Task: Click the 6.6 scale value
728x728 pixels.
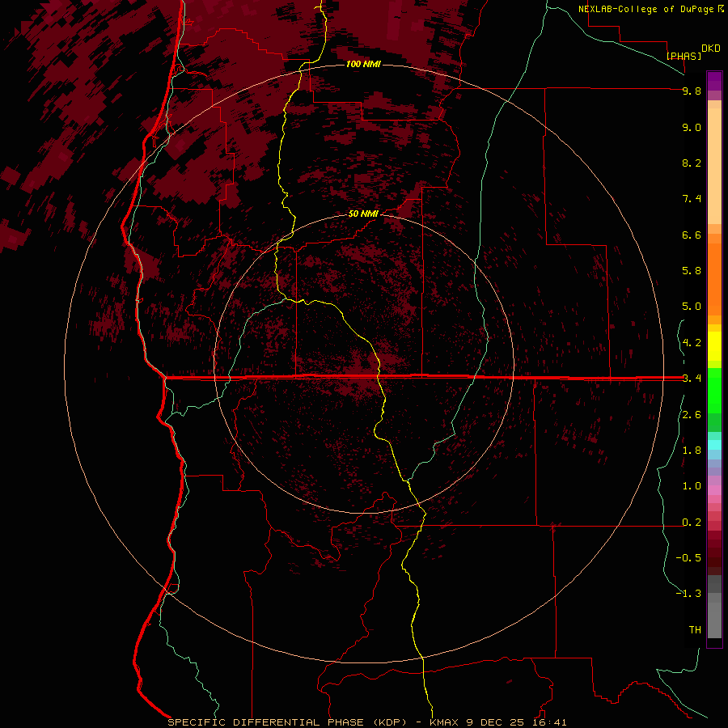Action: (692, 235)
